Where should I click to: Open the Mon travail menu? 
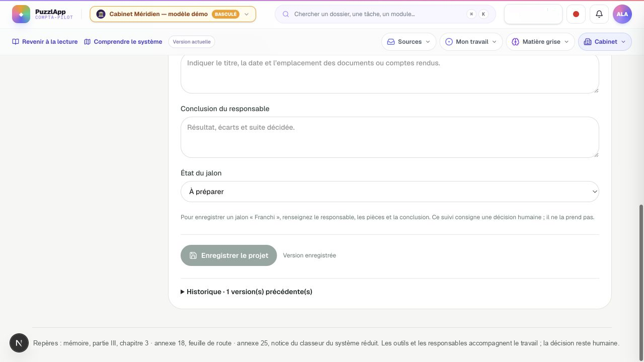pyautogui.click(x=471, y=42)
